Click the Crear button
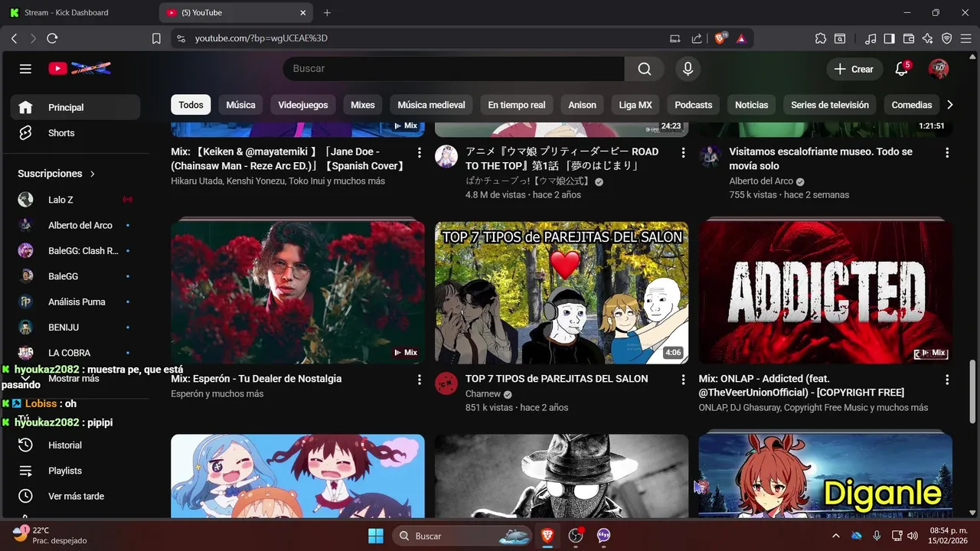 coord(854,69)
